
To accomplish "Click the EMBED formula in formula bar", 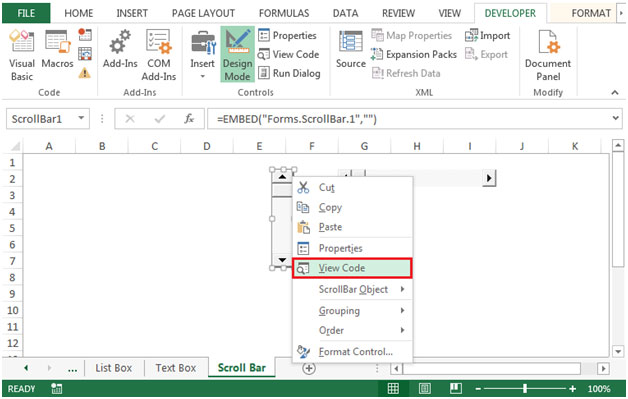I will pyautogui.click(x=296, y=119).
